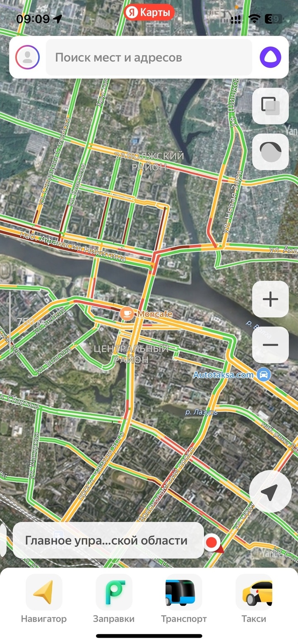This screenshot has width=298, height=644.
Task: Zoom in with the plus button
Action: pyautogui.click(x=270, y=299)
